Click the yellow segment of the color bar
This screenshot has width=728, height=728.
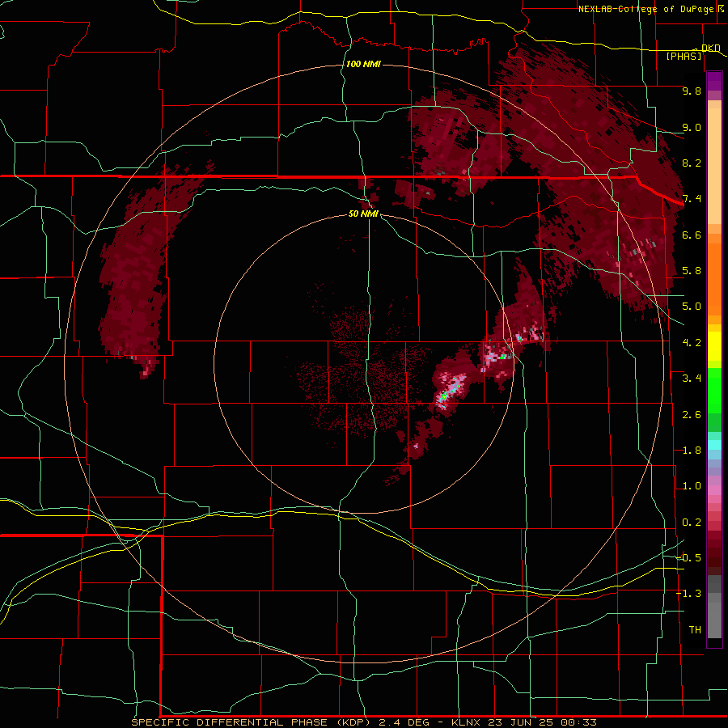[x=714, y=346]
